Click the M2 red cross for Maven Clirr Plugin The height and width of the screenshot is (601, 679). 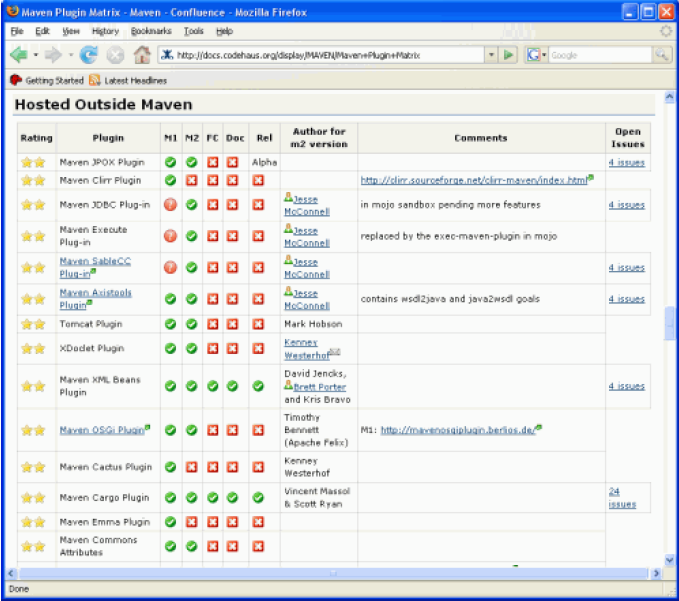point(191,180)
